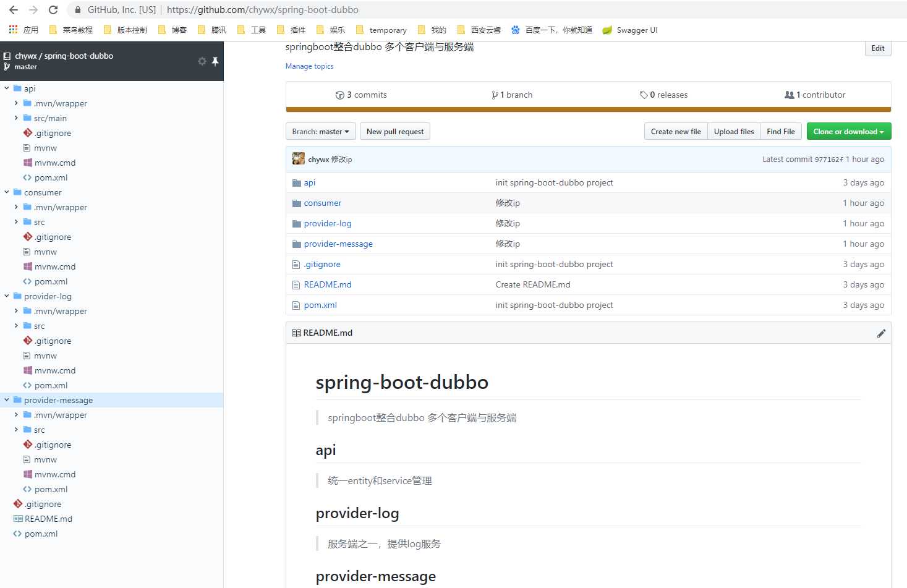Click the language color bar

[588, 109]
